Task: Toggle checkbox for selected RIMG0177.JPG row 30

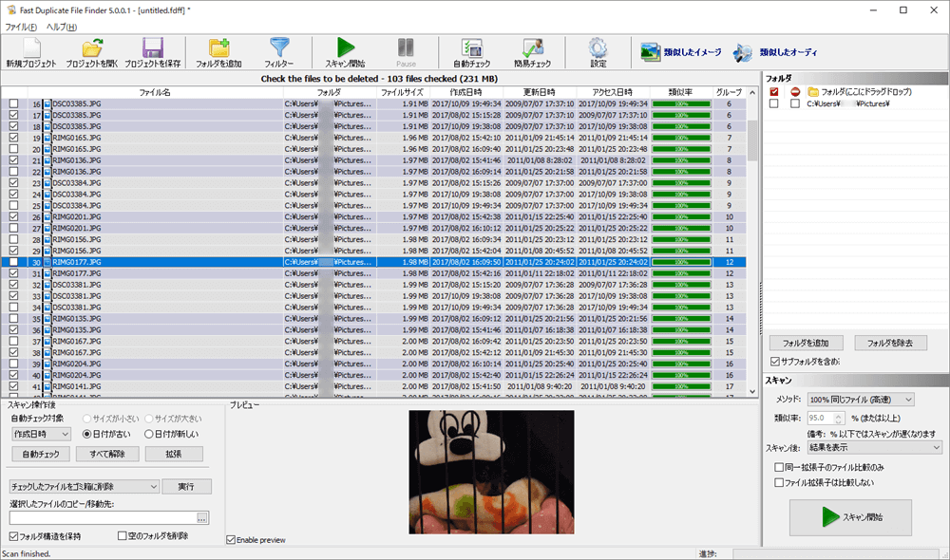Action: 13,262
